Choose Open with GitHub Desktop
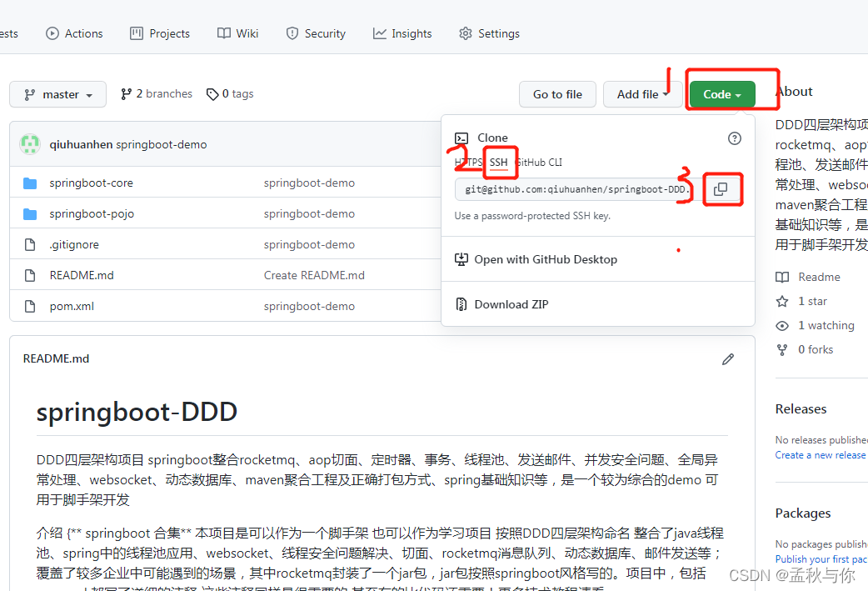 pyautogui.click(x=546, y=259)
